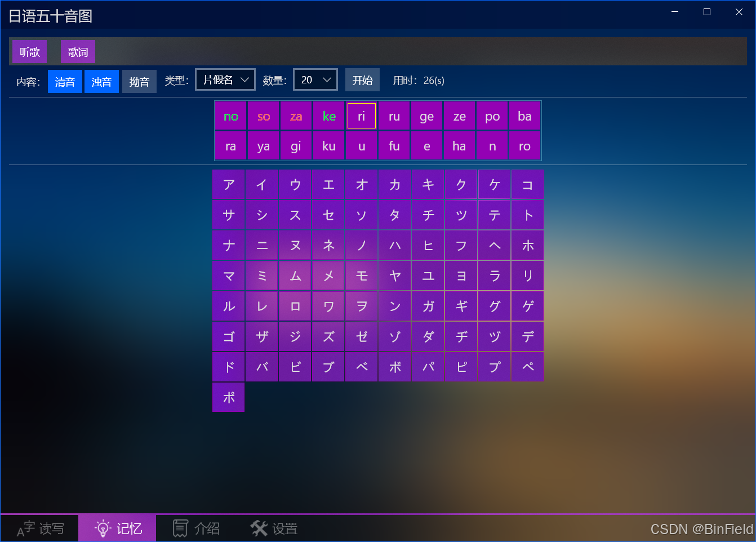Open the 介绍 tab
This screenshot has width=756, height=542.
(195, 528)
